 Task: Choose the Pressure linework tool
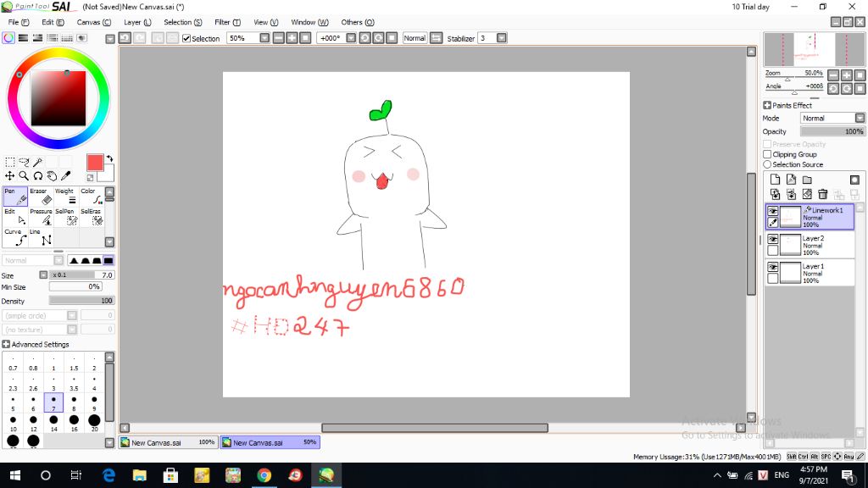tap(41, 217)
